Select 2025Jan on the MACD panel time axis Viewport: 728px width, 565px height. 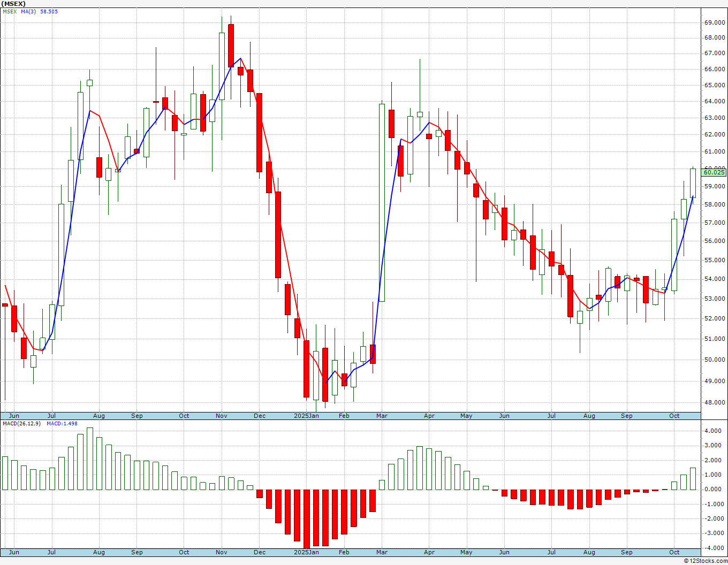click(307, 552)
